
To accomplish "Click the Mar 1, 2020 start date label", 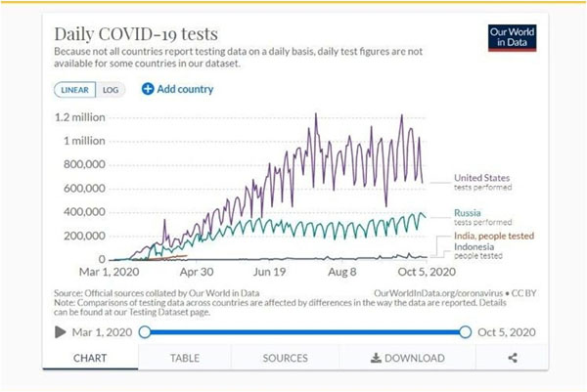I will pyautogui.click(x=104, y=331).
